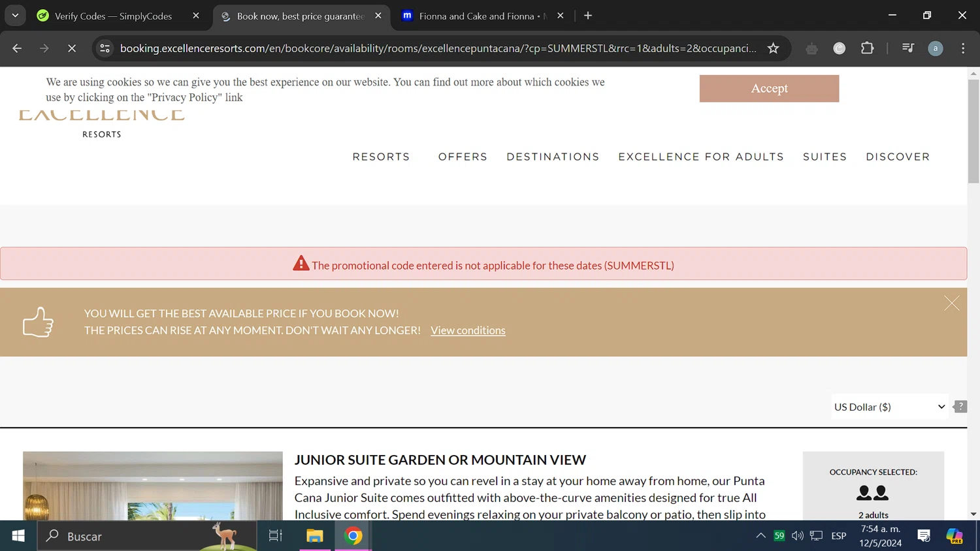Bookmark this page with the star icon
Image resolution: width=980 pixels, height=551 pixels.
(x=773, y=48)
